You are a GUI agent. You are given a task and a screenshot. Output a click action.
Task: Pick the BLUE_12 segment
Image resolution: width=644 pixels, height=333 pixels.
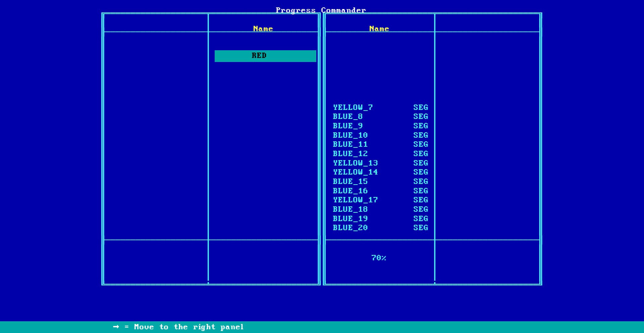(350, 154)
